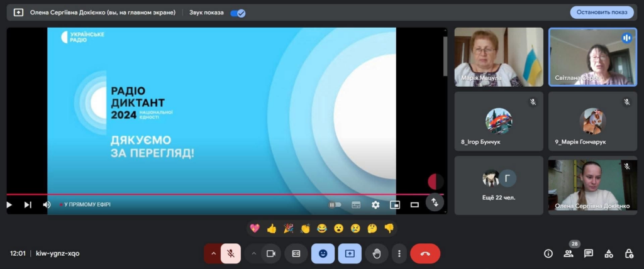
Task: Switch to miniplayer mode
Action: pos(395,204)
